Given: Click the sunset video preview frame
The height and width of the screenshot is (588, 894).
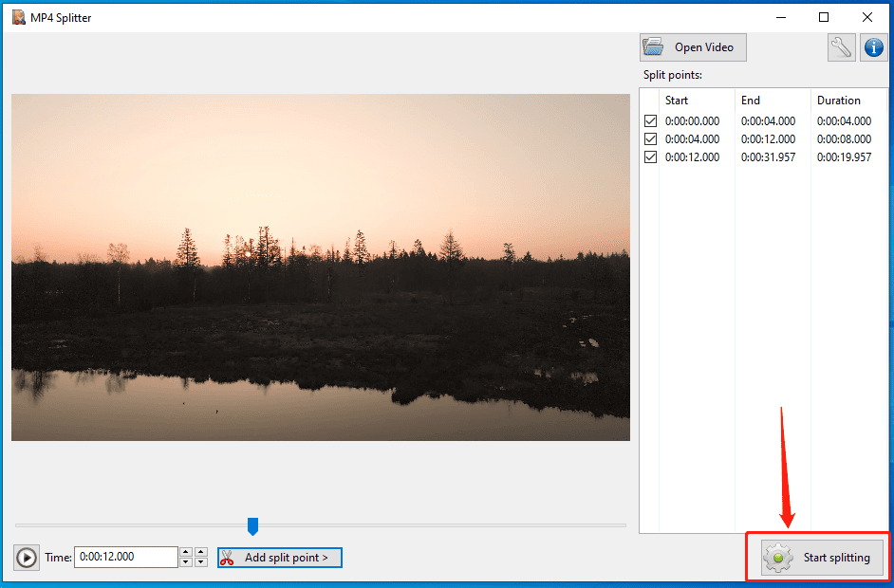Looking at the screenshot, I should click(x=321, y=267).
